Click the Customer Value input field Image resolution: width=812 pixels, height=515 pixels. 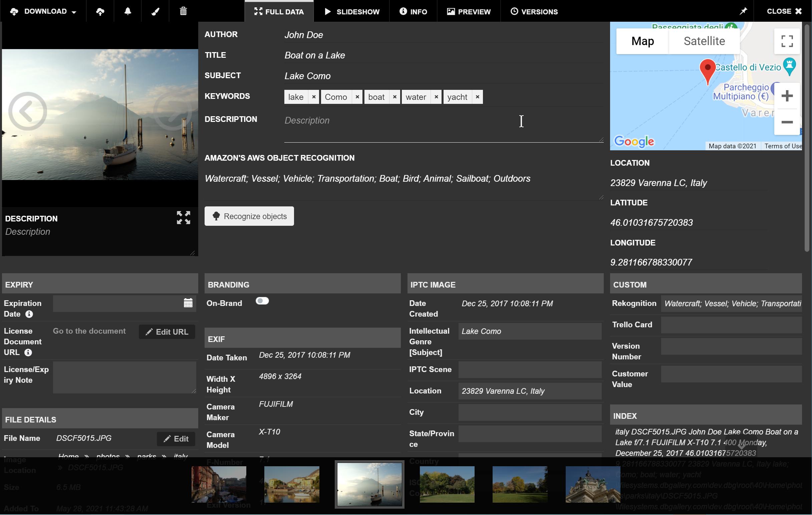click(x=731, y=375)
